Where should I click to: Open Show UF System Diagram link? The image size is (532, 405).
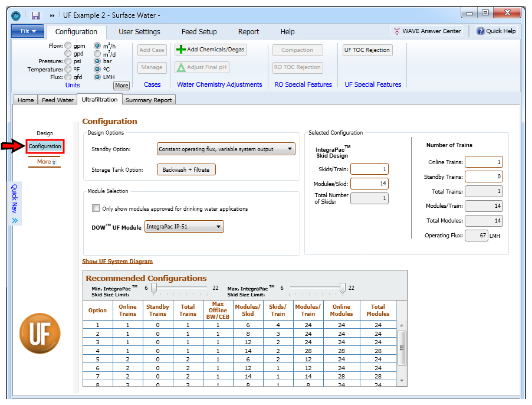(x=117, y=261)
